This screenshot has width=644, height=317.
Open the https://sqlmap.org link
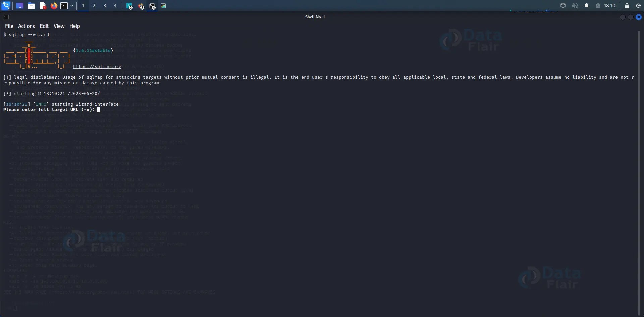pyautogui.click(x=97, y=67)
